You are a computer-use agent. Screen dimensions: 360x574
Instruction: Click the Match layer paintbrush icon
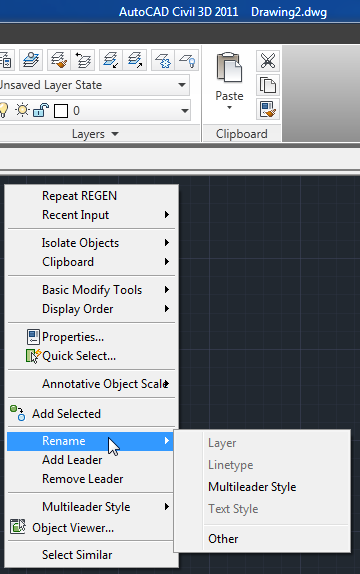coord(59,60)
